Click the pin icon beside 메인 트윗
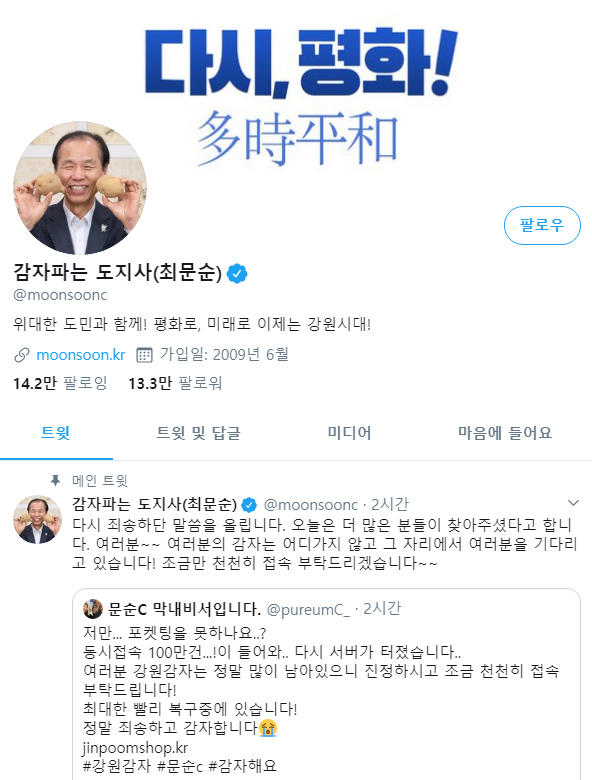592x780 pixels. click(55, 481)
